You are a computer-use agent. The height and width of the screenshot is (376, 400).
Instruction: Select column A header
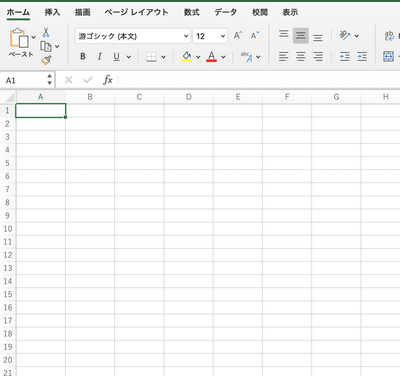pos(41,97)
